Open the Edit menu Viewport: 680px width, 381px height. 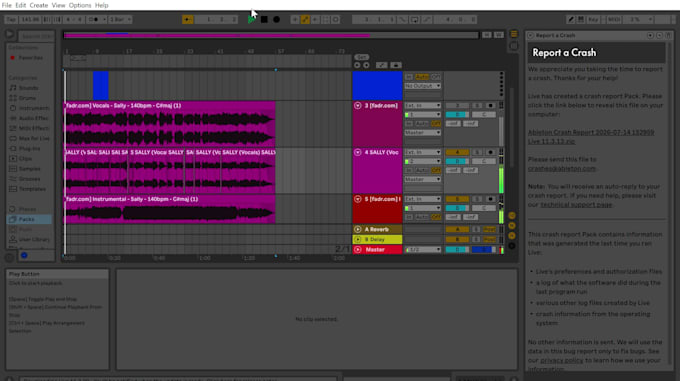coord(20,5)
